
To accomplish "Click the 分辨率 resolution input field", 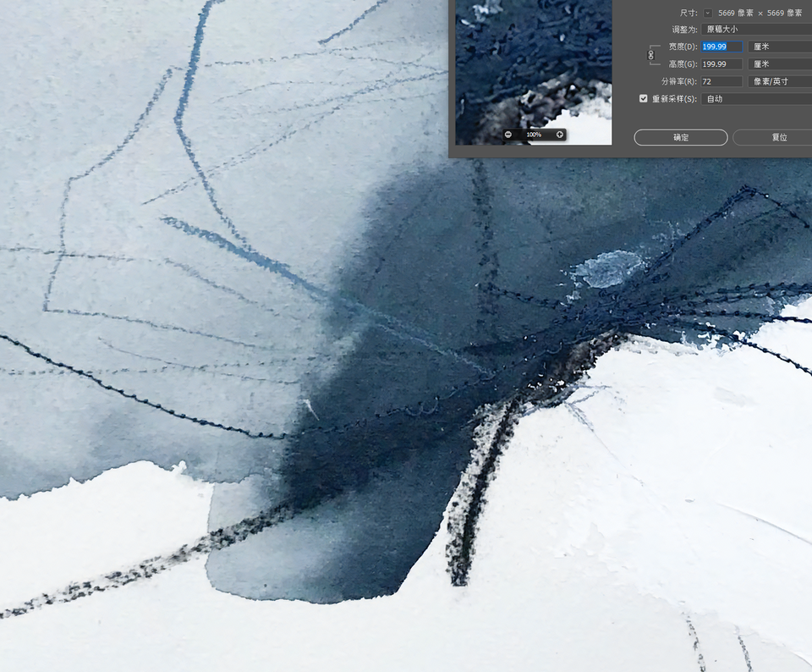I will [x=721, y=81].
